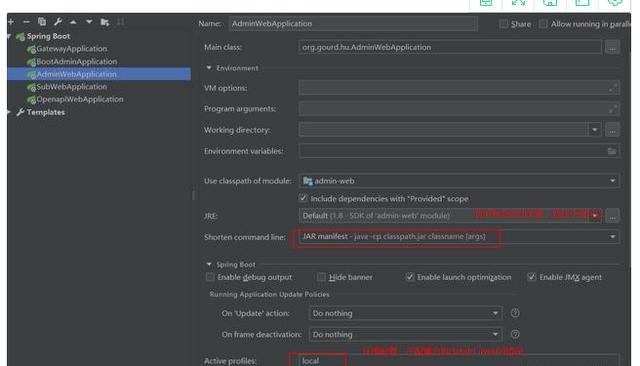Viewport: 640px width, 366px height.
Task: Open On frame deactivation dropdown
Action: pyautogui.click(x=495, y=335)
